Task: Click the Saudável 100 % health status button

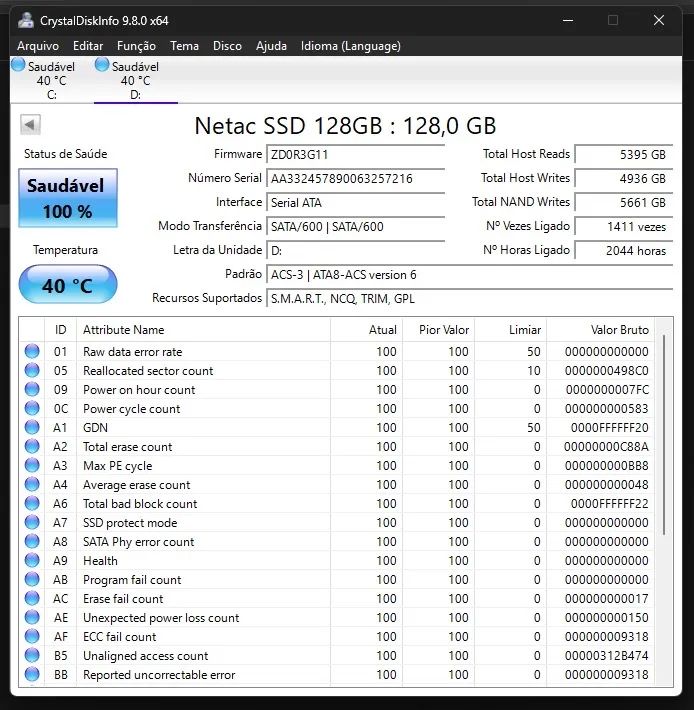Action: pyautogui.click(x=68, y=198)
